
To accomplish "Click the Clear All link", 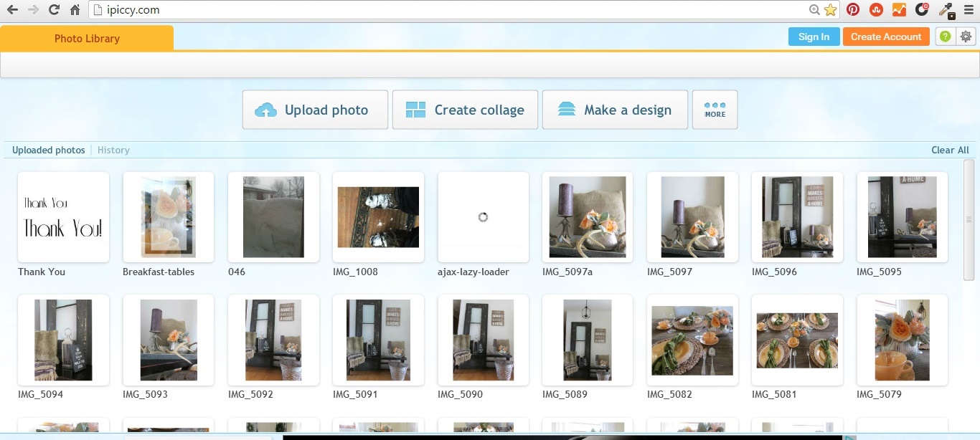I will (x=950, y=150).
